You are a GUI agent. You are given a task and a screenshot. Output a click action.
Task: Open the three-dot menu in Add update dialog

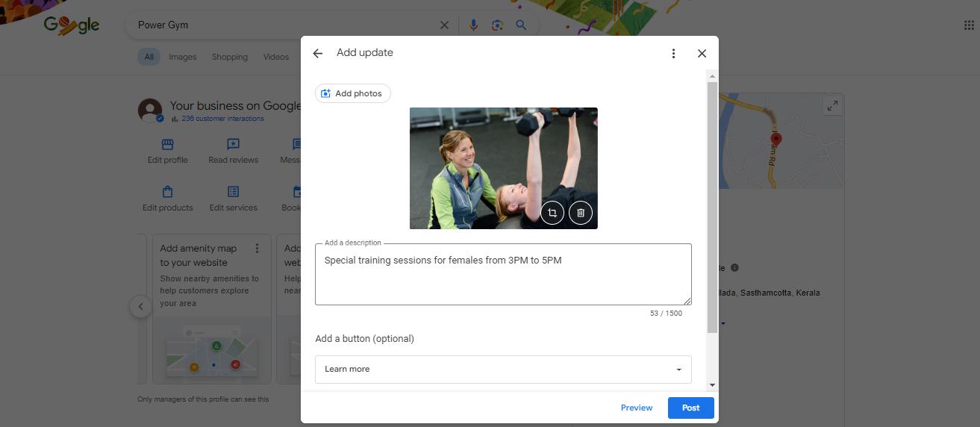(x=673, y=53)
